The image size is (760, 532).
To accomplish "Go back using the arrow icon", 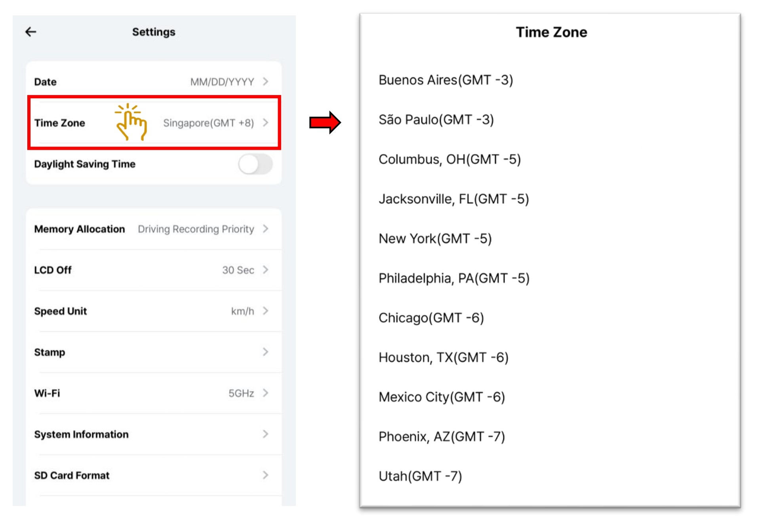I will coord(31,32).
